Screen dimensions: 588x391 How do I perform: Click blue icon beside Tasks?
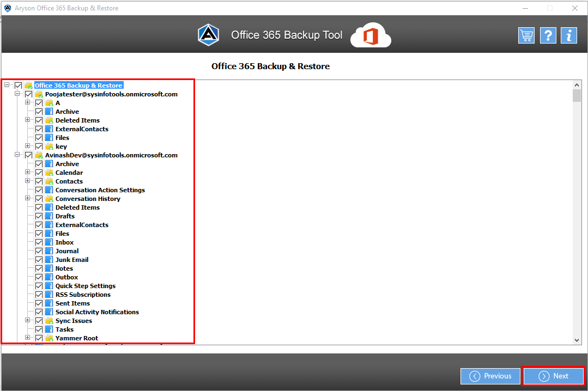click(x=49, y=329)
